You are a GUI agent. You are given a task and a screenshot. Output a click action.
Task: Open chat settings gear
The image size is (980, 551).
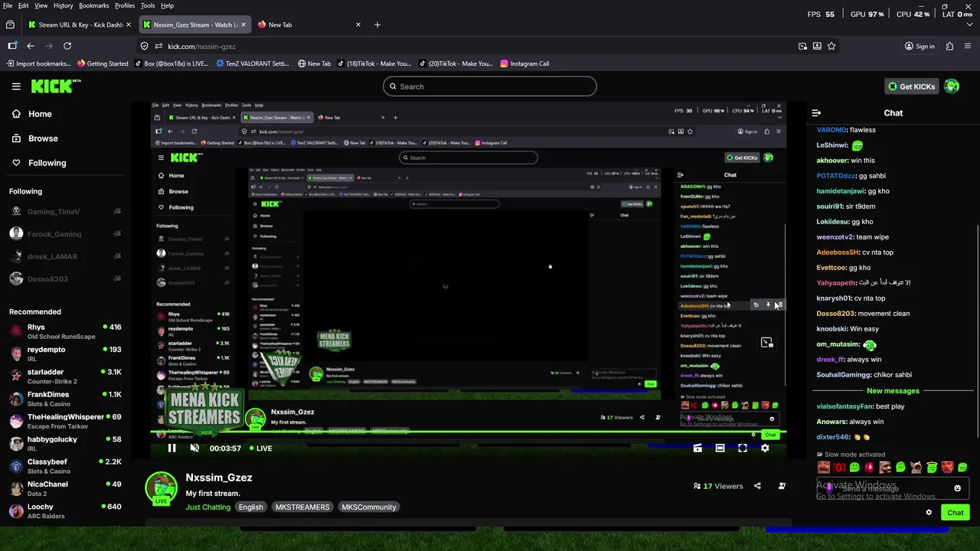pyautogui.click(x=929, y=513)
